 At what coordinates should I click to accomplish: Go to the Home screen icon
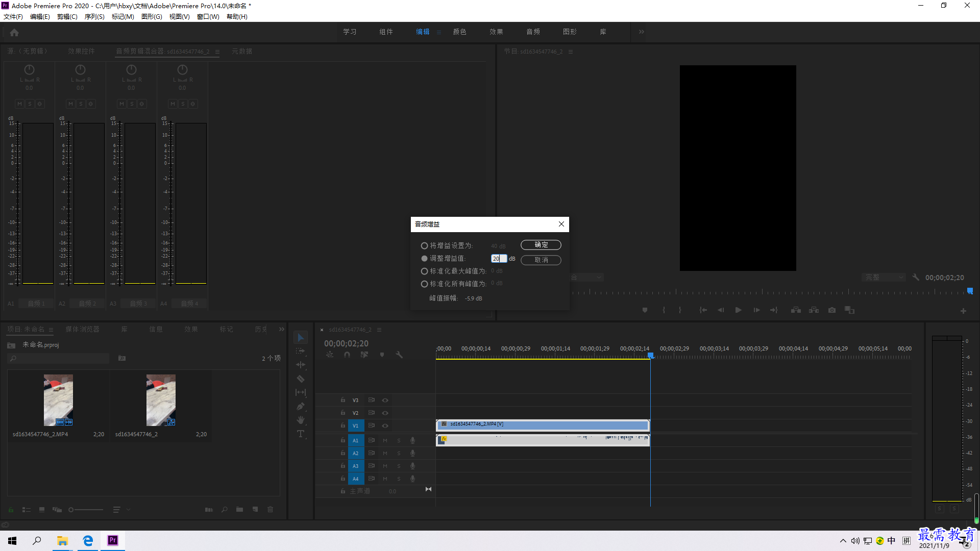[x=14, y=32]
